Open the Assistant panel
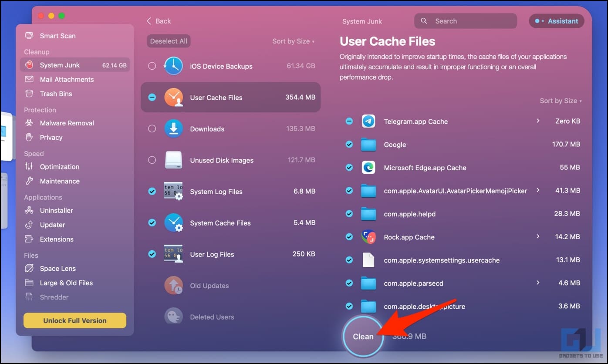Screen dimensions: 608x364 coord(557,21)
